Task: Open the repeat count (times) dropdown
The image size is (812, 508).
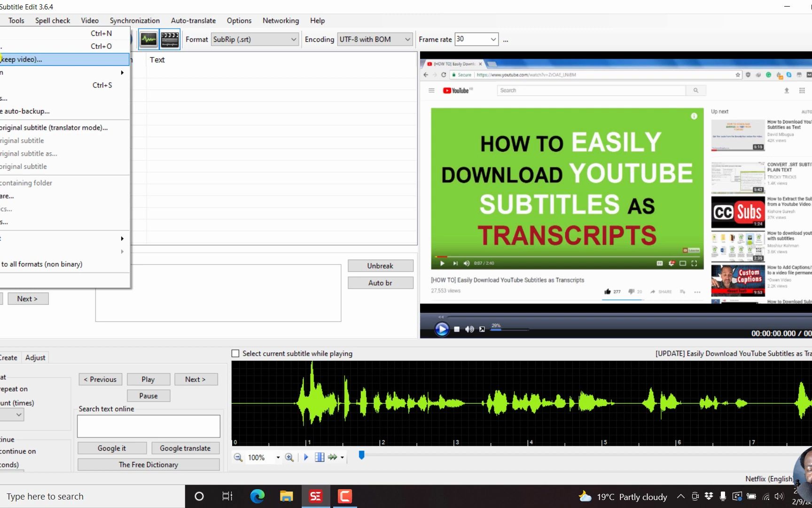Action: pos(12,414)
